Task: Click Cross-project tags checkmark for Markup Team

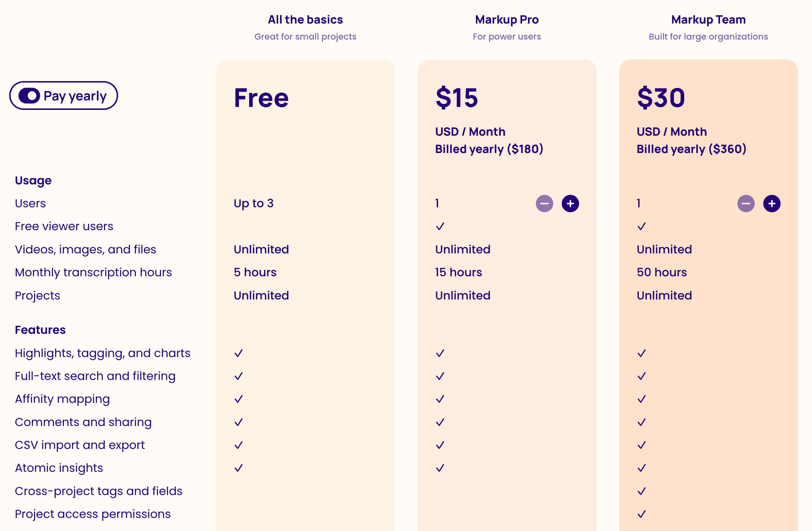Action: pos(642,491)
